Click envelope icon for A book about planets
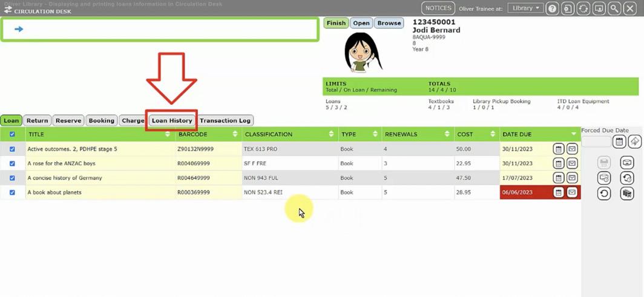The width and height of the screenshot is (644, 297). (572, 192)
